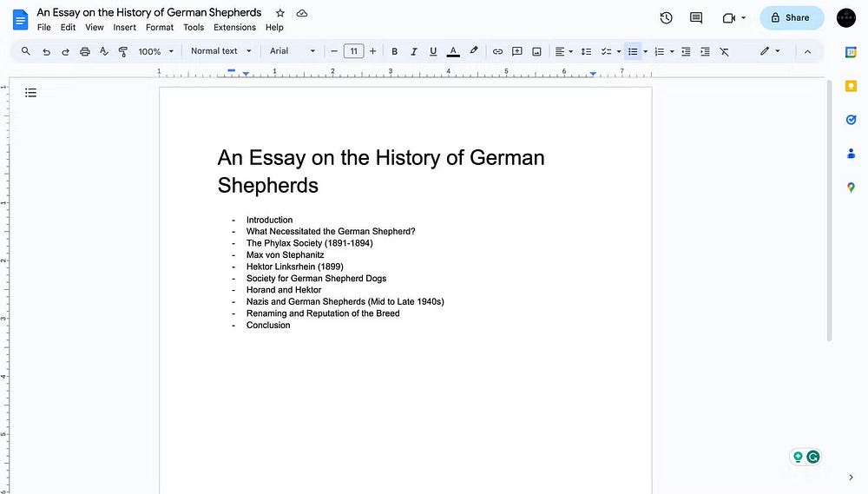Open the Arial font dropdown
Image resolution: width=868 pixels, height=494 pixels.
pos(292,51)
